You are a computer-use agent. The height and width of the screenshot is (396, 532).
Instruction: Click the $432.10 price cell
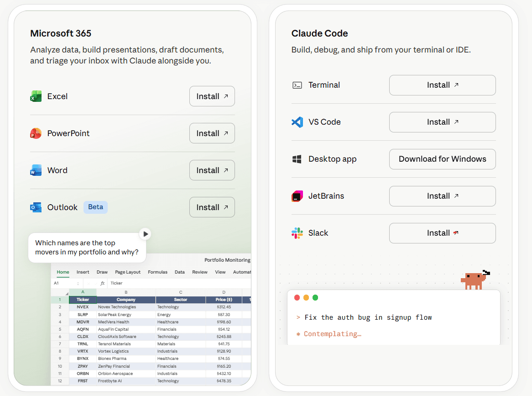224,374
